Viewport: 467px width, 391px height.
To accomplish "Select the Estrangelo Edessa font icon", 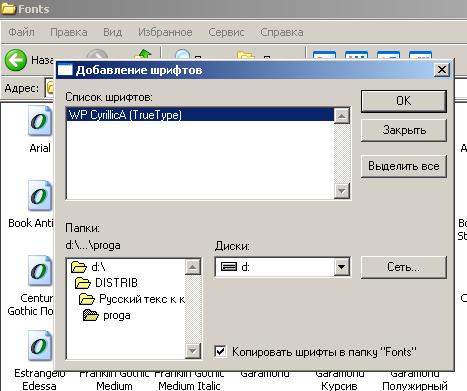I will coord(40,346).
